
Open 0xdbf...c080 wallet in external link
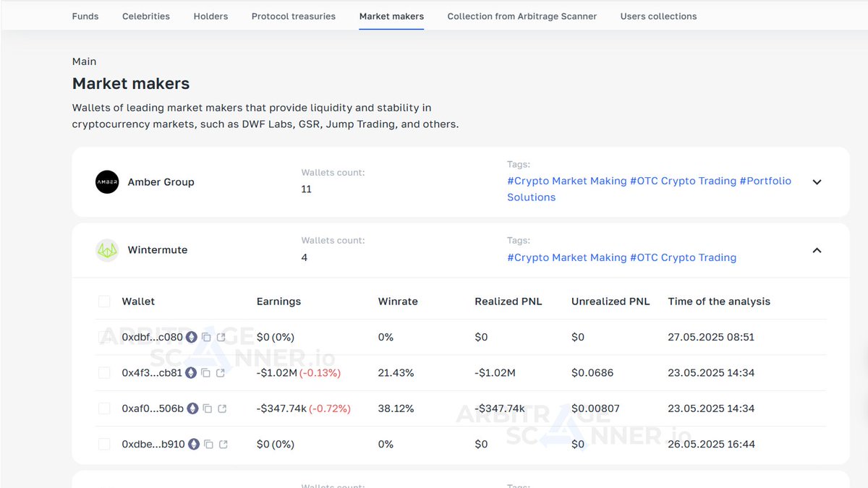[x=221, y=338]
